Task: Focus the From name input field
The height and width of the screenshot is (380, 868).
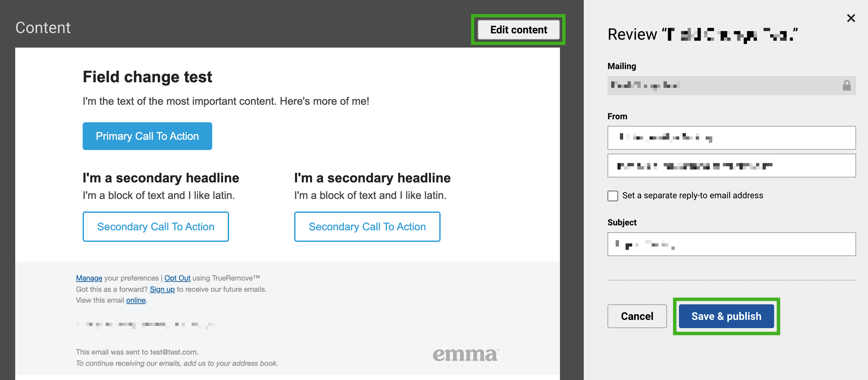Action: point(731,138)
